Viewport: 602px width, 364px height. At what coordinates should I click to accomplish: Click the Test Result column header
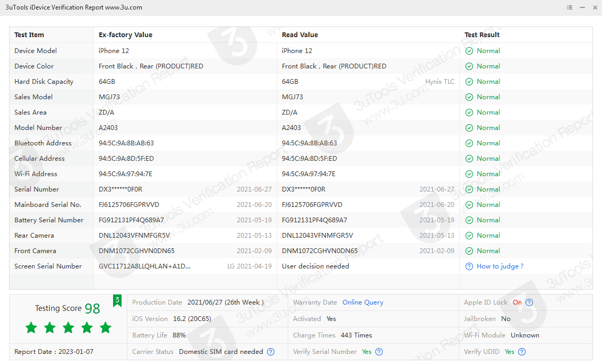482,35
